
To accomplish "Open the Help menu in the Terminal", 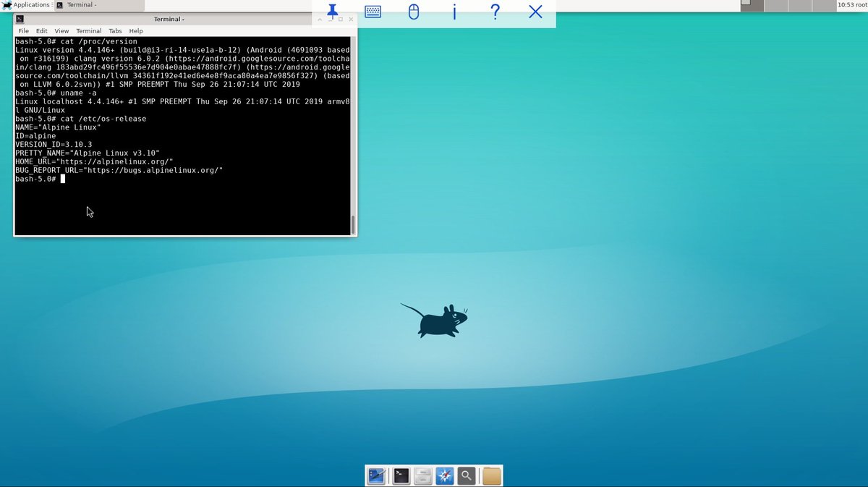I will coord(136,31).
